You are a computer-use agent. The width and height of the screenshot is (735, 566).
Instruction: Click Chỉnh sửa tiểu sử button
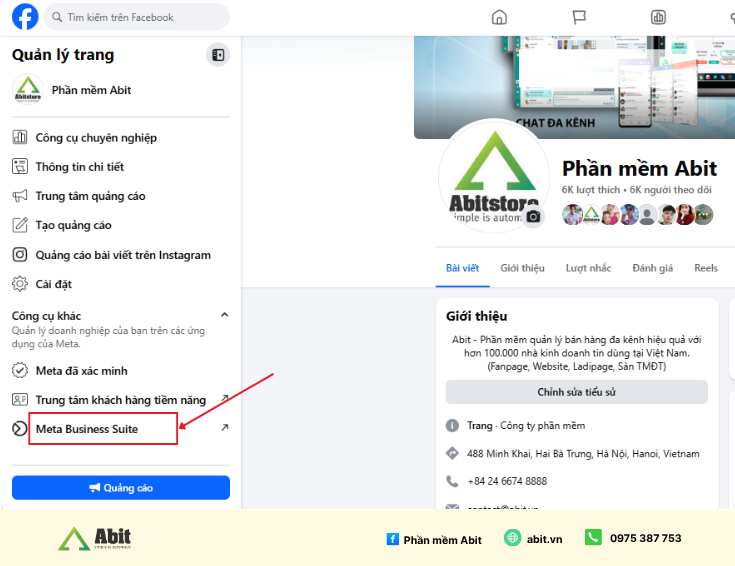click(x=577, y=392)
